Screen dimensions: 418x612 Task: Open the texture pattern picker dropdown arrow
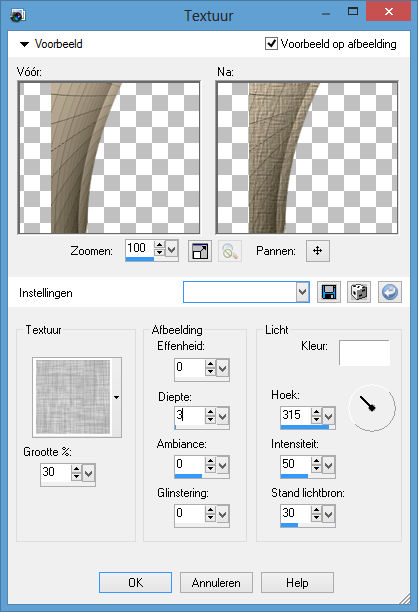(x=116, y=397)
